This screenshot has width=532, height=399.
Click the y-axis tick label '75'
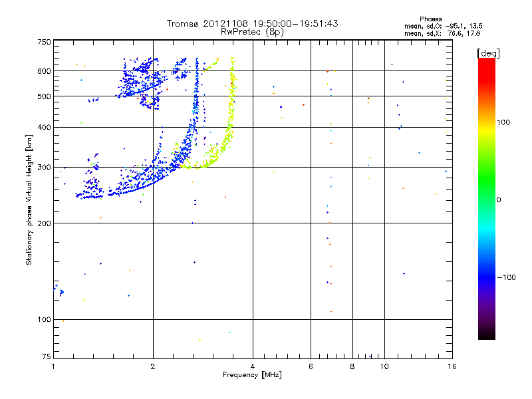tap(47, 356)
